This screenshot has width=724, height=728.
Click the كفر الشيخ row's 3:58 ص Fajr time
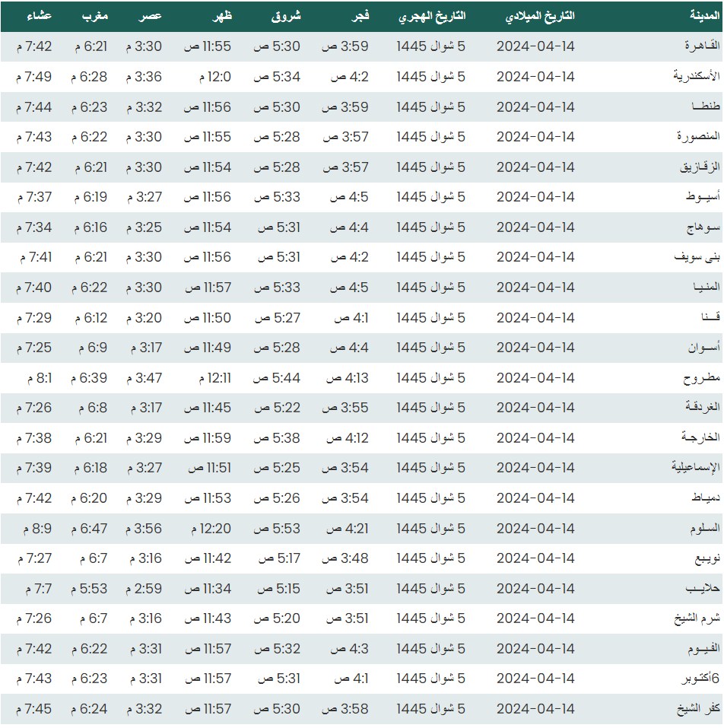pos(345,709)
